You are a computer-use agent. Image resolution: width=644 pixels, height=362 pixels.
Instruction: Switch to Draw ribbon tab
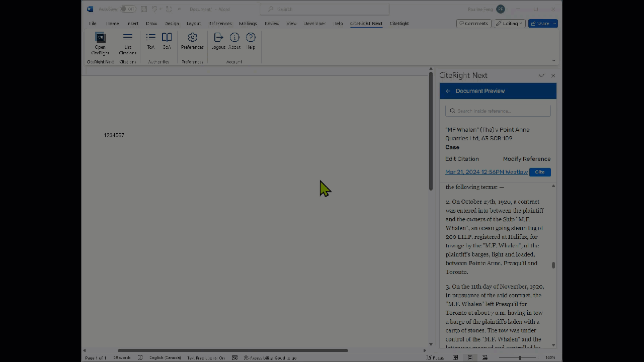pyautogui.click(x=151, y=24)
